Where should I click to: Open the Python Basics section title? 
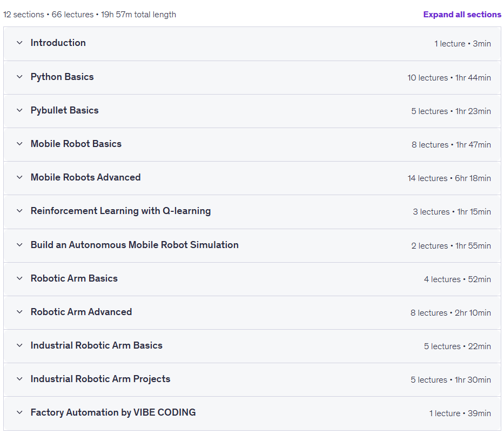coord(62,77)
